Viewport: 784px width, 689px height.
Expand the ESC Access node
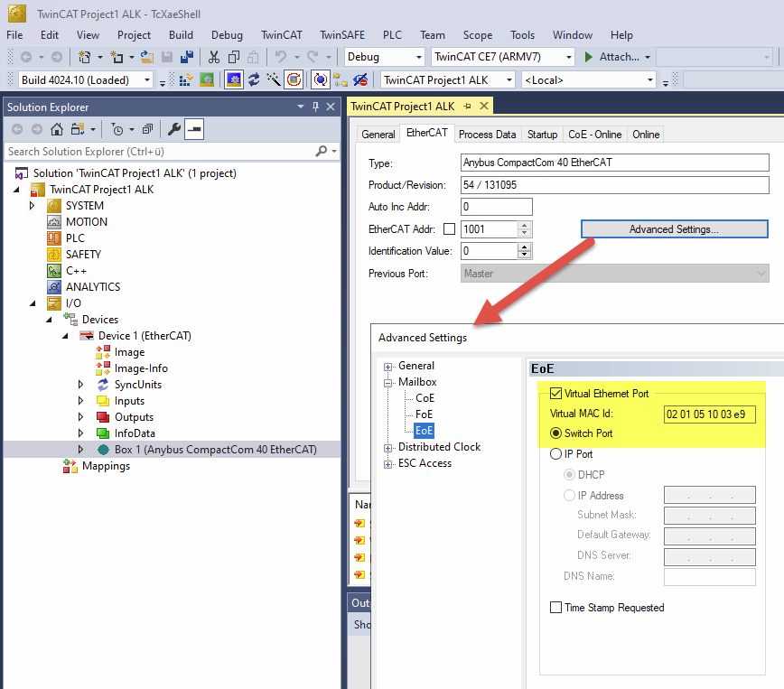tap(388, 464)
